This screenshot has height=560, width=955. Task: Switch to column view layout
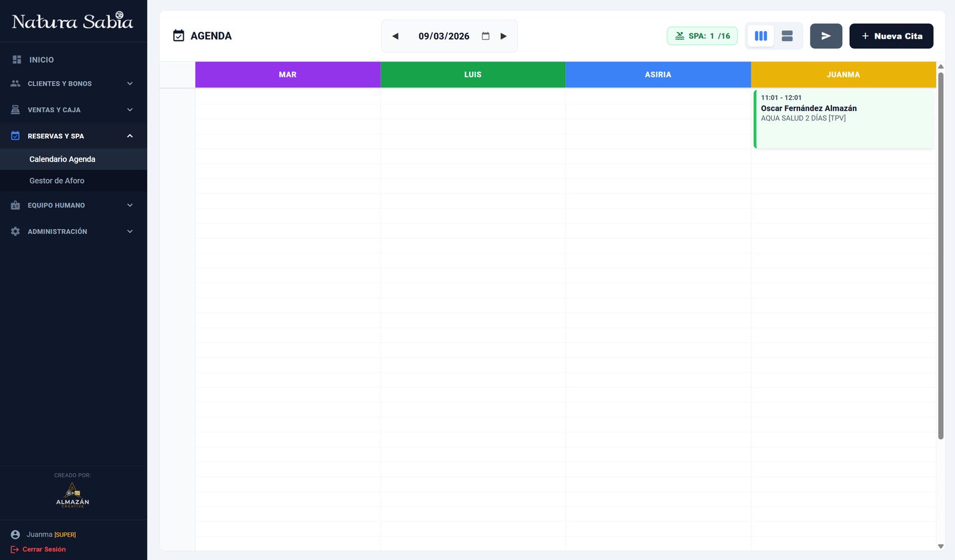(x=760, y=36)
